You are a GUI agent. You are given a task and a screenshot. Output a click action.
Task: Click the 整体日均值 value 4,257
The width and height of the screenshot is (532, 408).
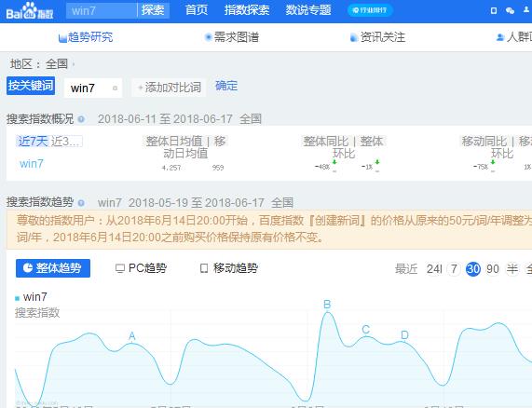point(171,168)
